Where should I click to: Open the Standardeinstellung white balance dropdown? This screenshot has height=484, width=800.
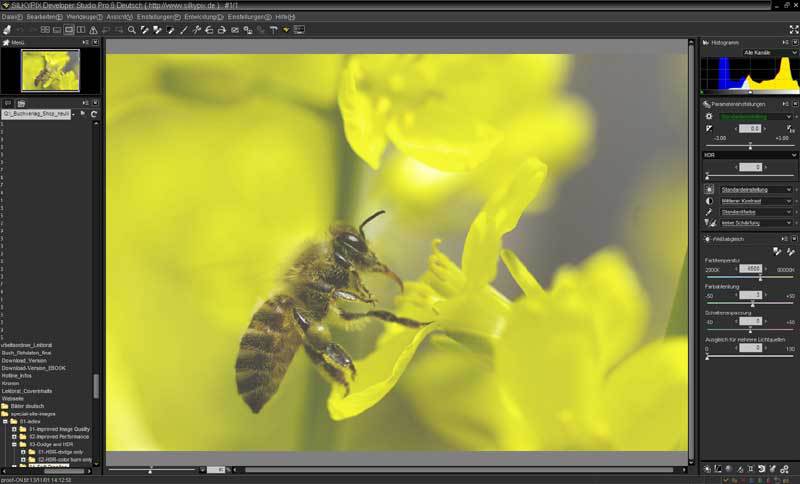click(756, 190)
